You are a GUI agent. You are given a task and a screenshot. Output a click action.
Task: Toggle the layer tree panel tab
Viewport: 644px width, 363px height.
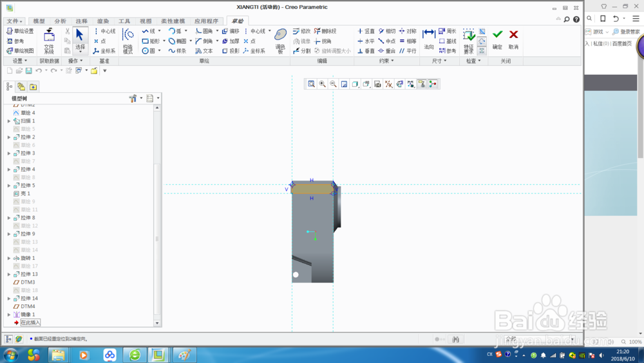[21, 87]
